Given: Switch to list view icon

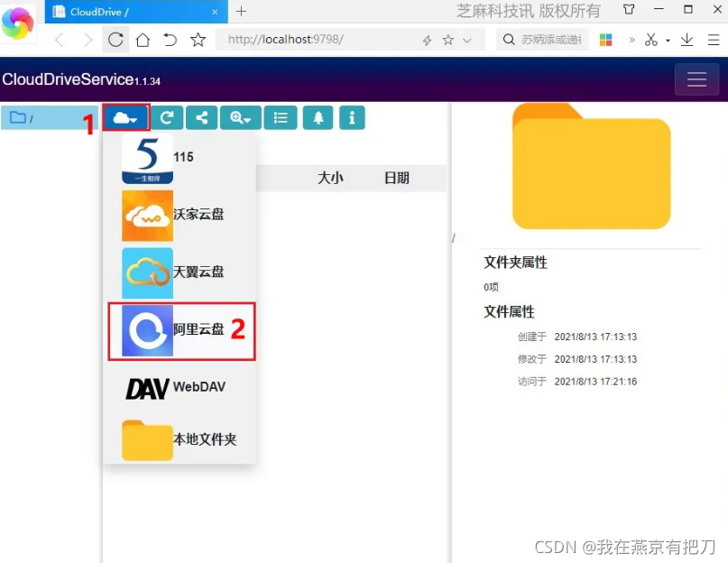Looking at the screenshot, I should point(281,117).
